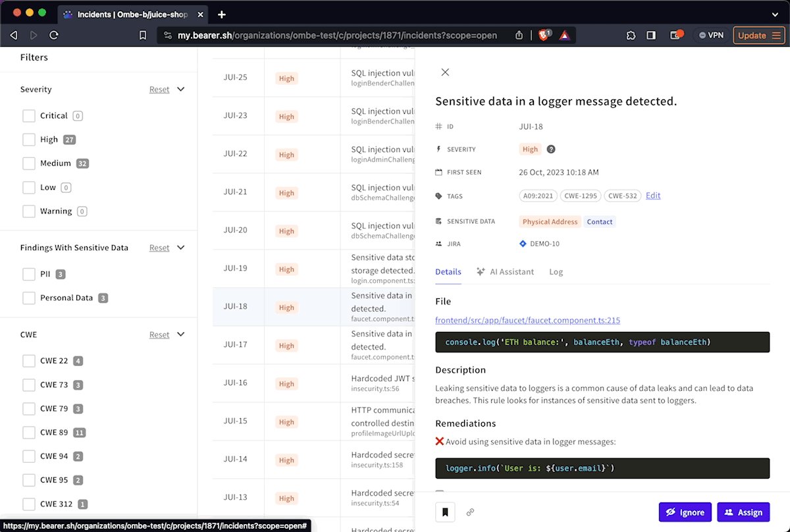Check the PII checkbox
The width and height of the screenshot is (790, 532).
click(29, 275)
